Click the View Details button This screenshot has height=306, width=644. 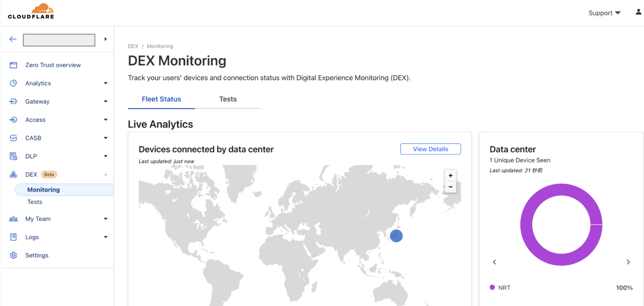(430, 149)
